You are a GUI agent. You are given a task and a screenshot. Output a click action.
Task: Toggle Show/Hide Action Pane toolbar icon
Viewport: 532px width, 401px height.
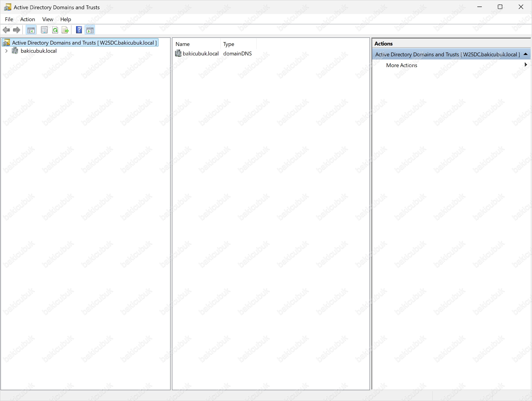(90, 30)
